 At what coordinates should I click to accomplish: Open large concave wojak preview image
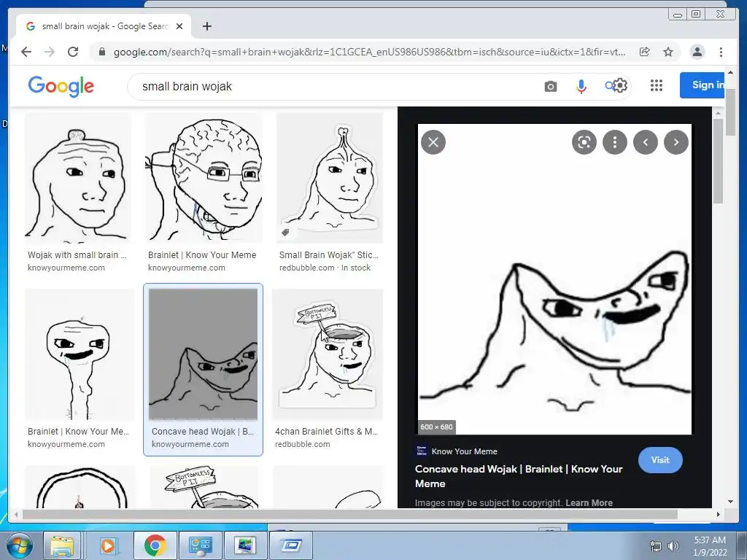click(x=554, y=279)
